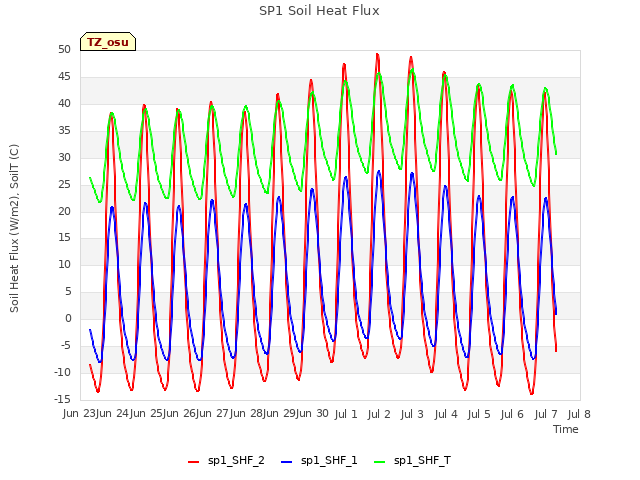
Task: Click the Jul 8 date label
Action: 579,415
